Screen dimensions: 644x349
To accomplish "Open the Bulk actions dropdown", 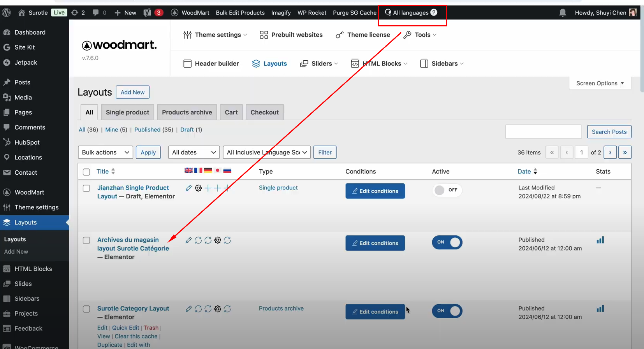I will click(105, 152).
